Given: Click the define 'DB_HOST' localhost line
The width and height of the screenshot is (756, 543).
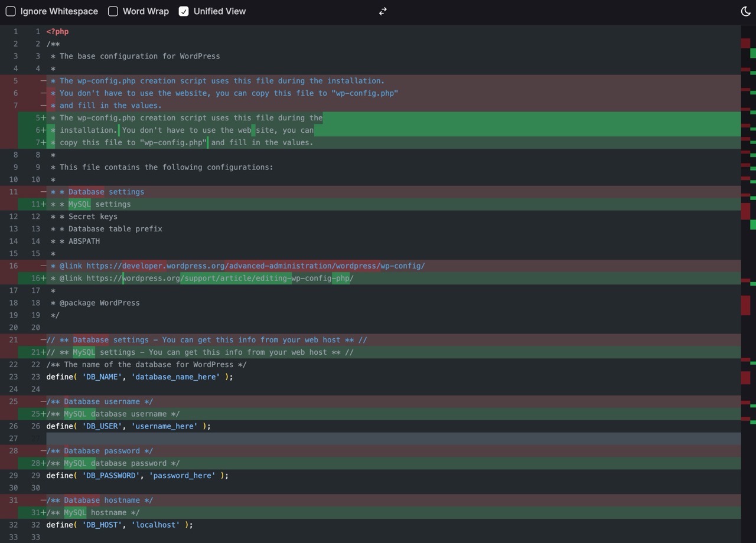Looking at the screenshot, I should [370, 525].
